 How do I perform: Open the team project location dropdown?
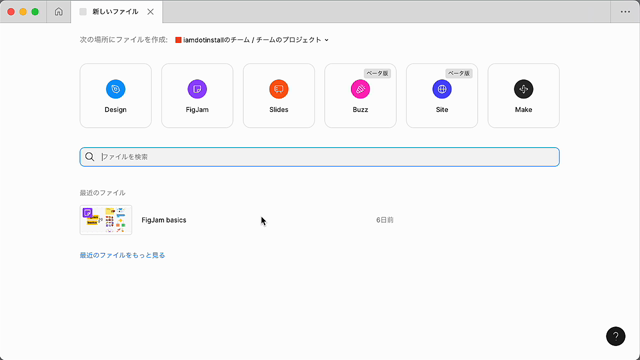tap(252, 40)
